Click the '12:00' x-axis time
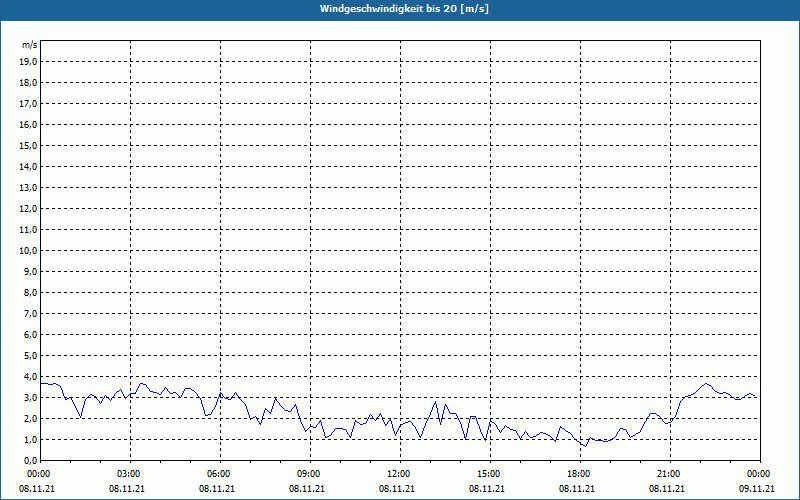800x500 pixels. tap(398, 474)
